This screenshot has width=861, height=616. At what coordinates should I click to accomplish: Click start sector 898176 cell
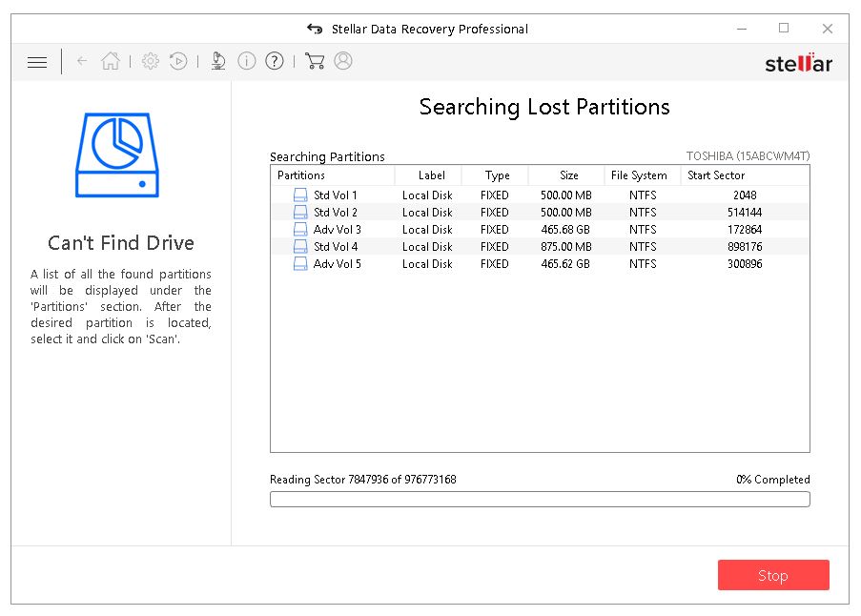point(745,247)
